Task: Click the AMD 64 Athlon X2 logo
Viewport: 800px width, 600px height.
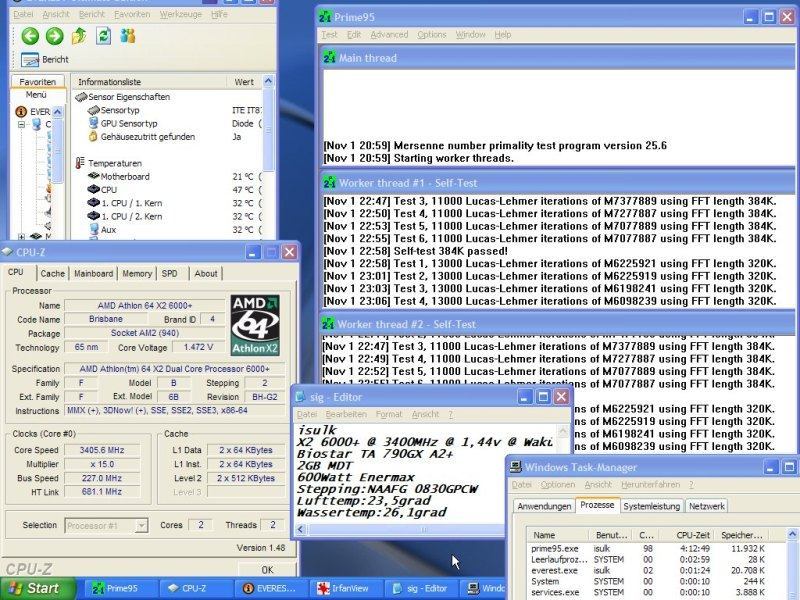Action: [x=255, y=325]
